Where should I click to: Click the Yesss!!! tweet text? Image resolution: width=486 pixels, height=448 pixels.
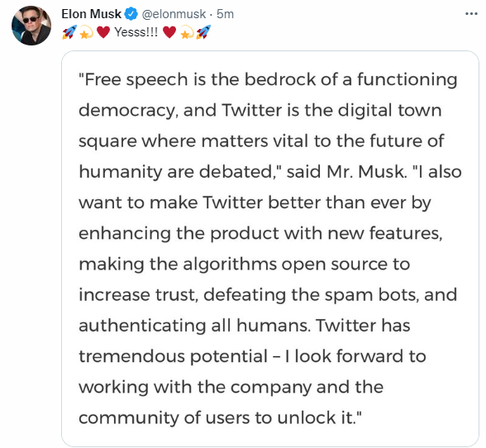tap(136, 32)
